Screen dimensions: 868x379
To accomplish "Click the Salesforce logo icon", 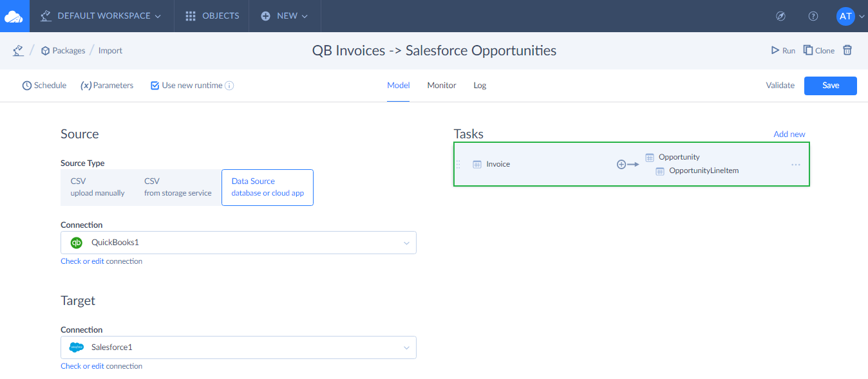I will tap(77, 347).
